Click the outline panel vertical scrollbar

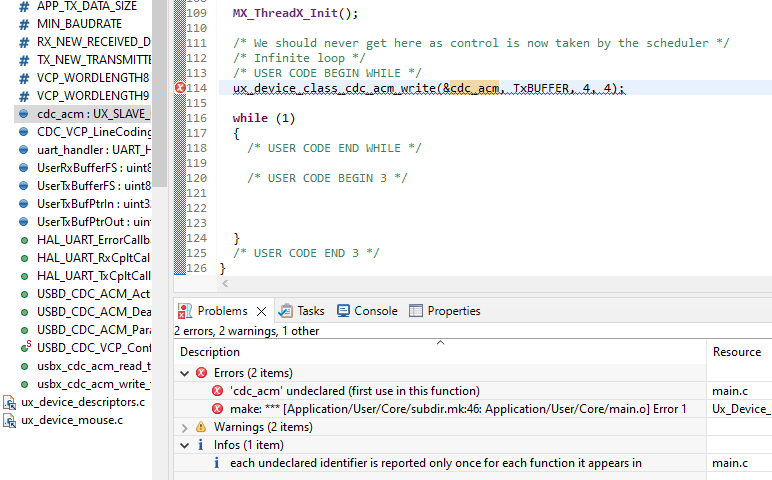159,94
